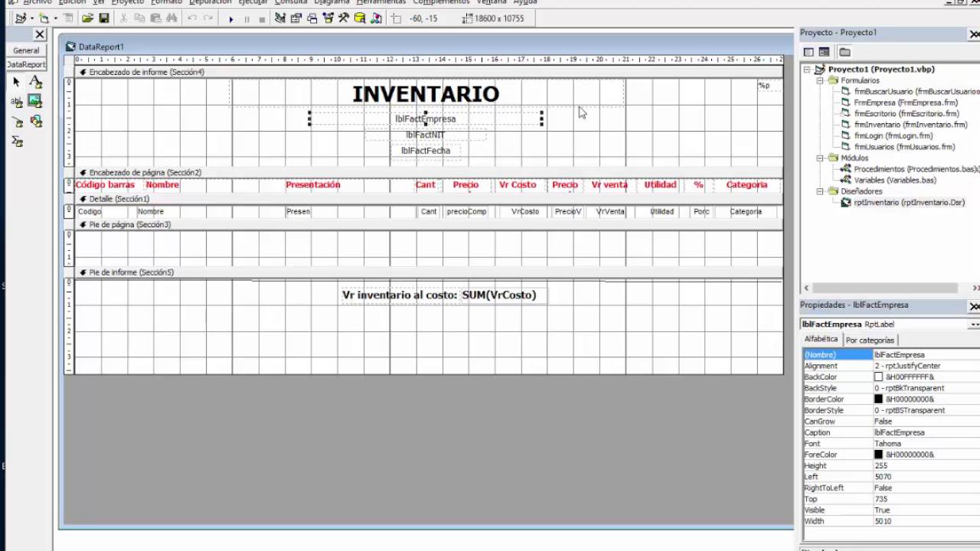
Task: Click View Code in the Project panel
Action: (808, 52)
